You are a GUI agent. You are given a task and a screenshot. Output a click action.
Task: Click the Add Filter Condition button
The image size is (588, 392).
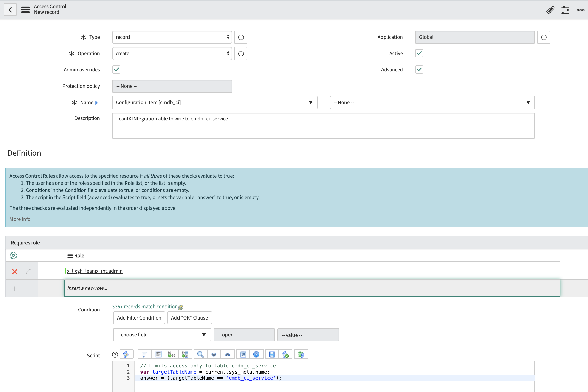point(139,318)
